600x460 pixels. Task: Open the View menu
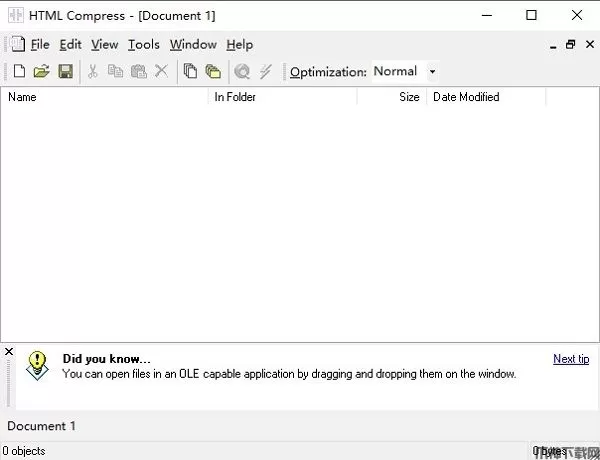[x=104, y=45]
